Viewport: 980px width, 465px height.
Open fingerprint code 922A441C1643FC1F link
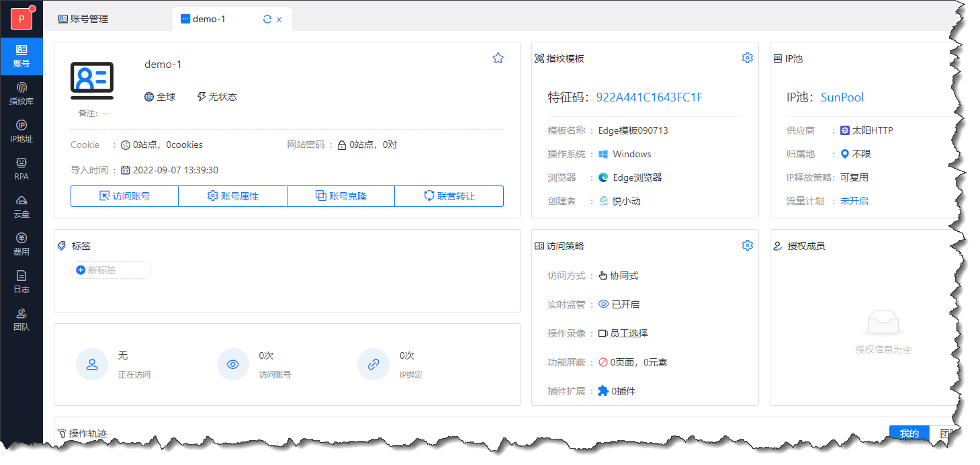pyautogui.click(x=649, y=97)
